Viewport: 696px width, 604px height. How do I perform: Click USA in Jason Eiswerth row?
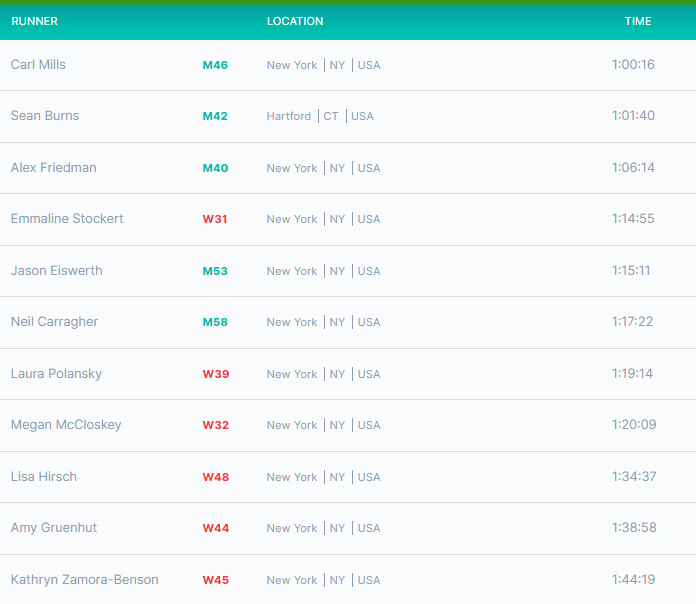pyautogui.click(x=369, y=271)
